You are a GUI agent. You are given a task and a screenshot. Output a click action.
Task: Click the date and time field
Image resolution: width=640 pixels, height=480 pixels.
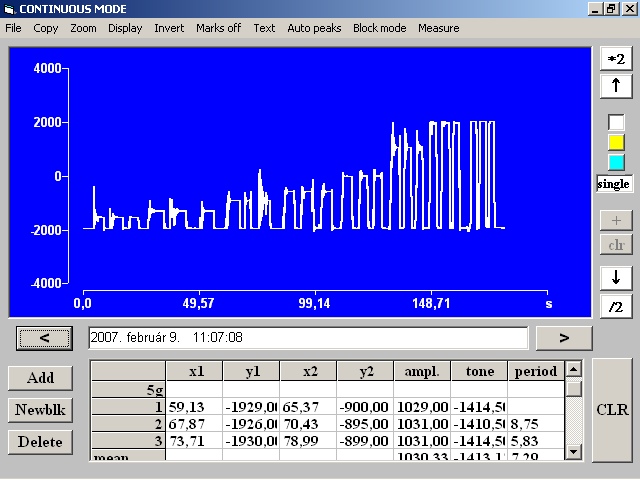[308, 338]
